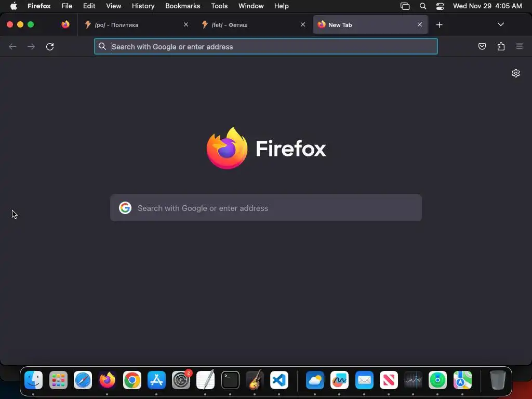532x399 pixels.
Task: Go back to the previous page
Action: (x=12, y=46)
